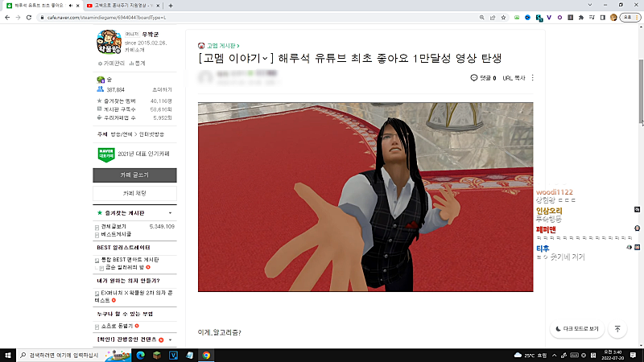Open the notification center icon
The image size is (644, 362).
tap(634, 356)
